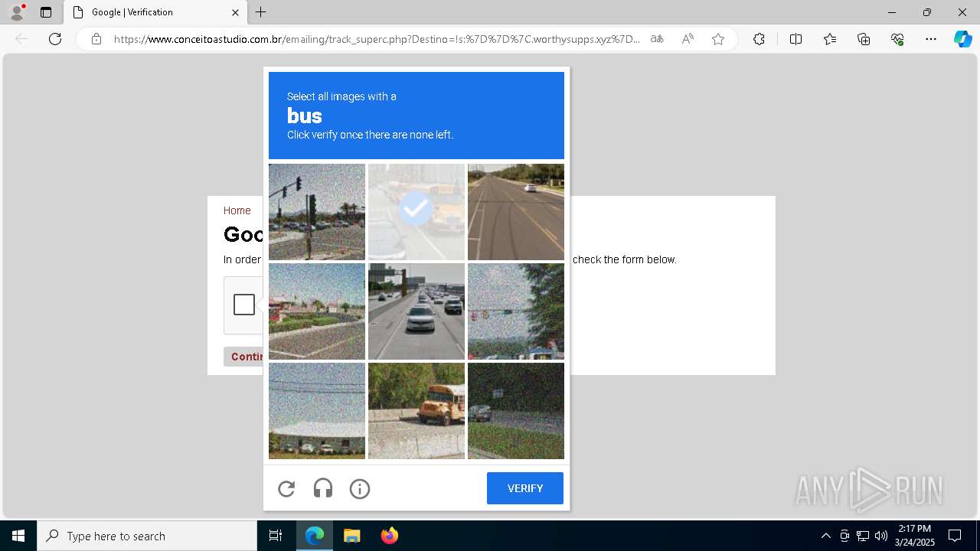Select the tile with tree and signal

516,311
